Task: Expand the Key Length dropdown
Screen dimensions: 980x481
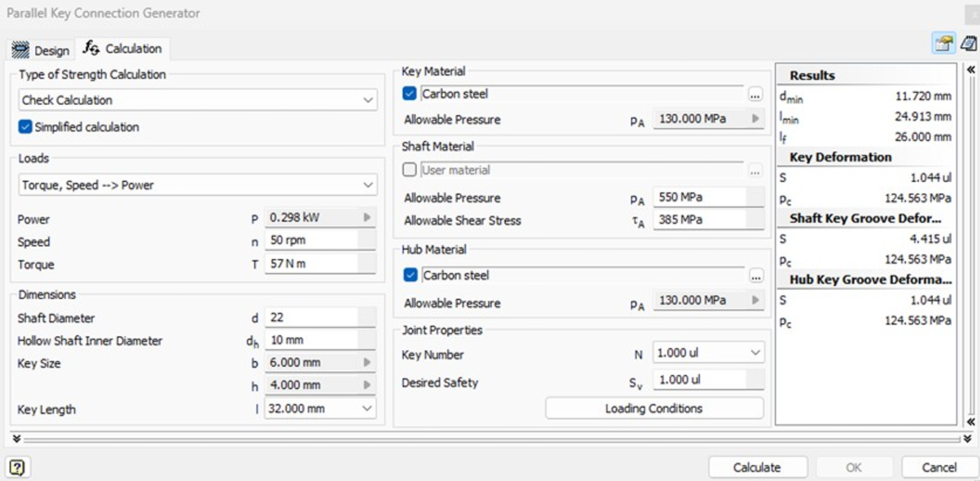Action: point(366,409)
